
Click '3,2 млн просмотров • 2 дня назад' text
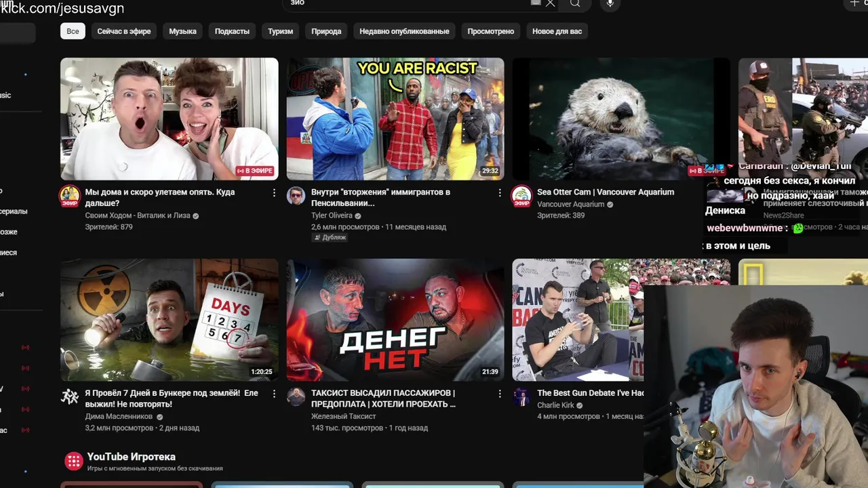click(142, 428)
